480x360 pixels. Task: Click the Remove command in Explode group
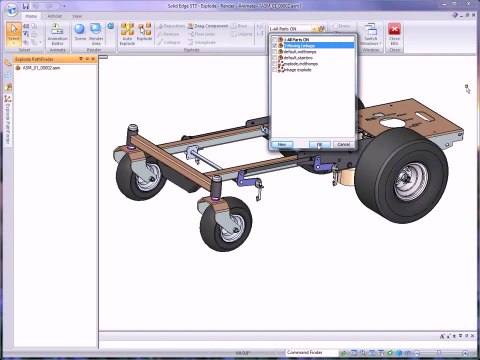coord(168,34)
